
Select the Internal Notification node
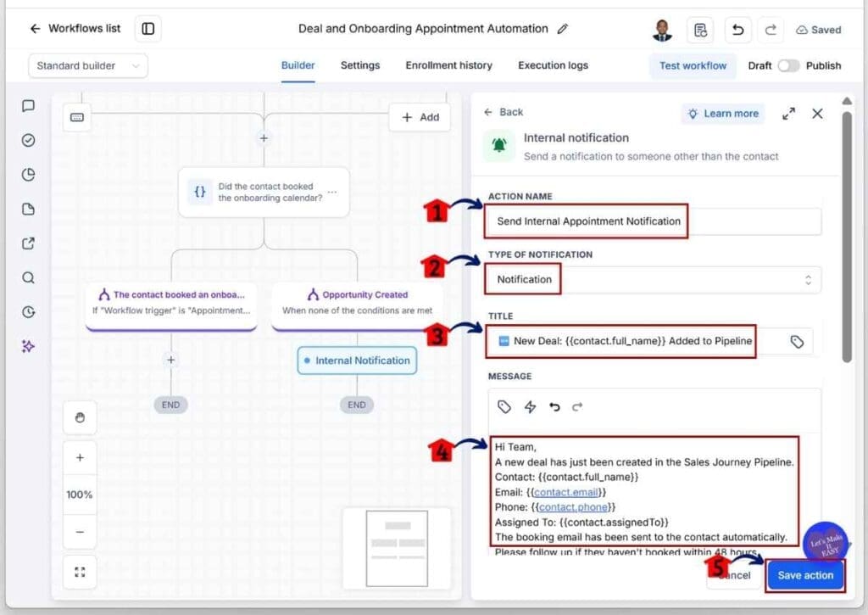point(357,361)
